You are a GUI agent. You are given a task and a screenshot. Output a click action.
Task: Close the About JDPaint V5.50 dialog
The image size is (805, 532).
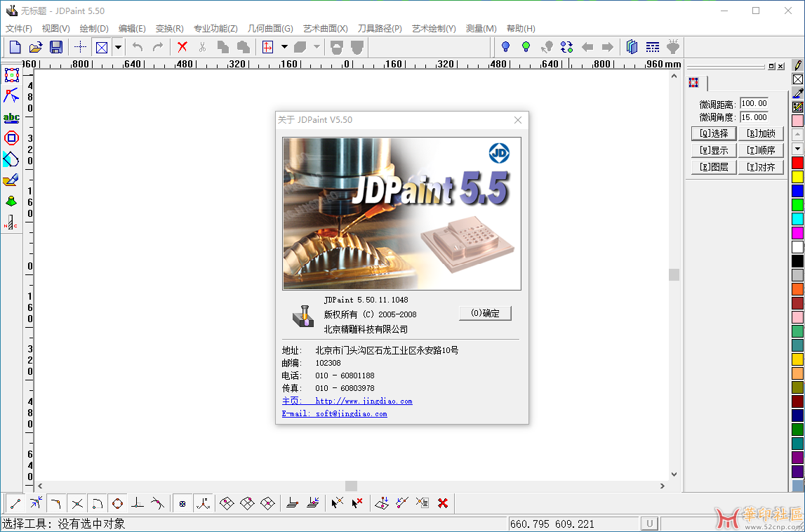[x=518, y=120]
